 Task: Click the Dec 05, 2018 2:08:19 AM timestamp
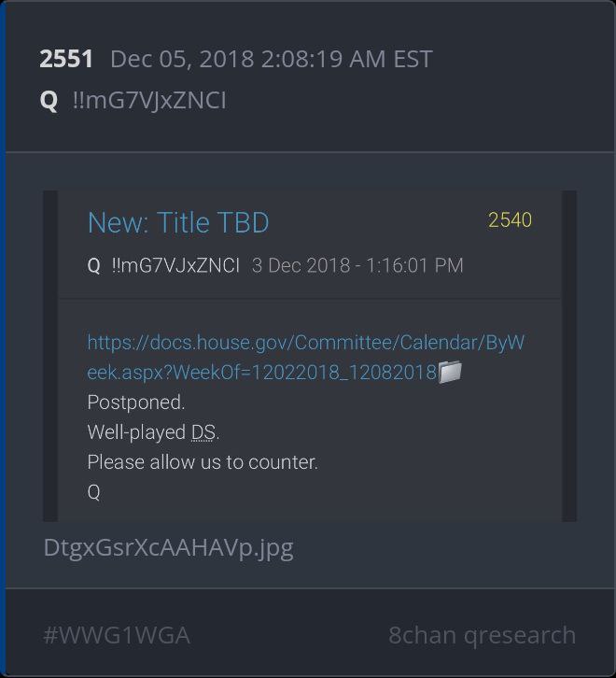point(272,59)
